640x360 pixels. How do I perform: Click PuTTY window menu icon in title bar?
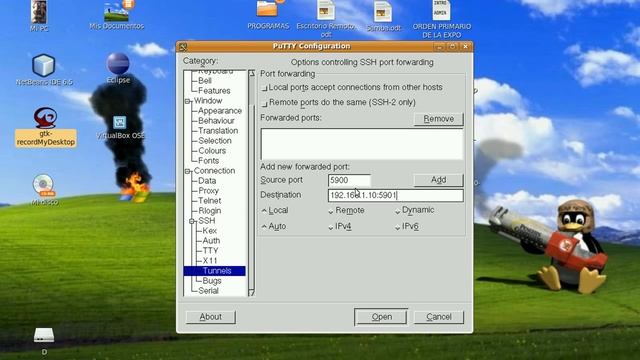pyautogui.click(x=183, y=47)
